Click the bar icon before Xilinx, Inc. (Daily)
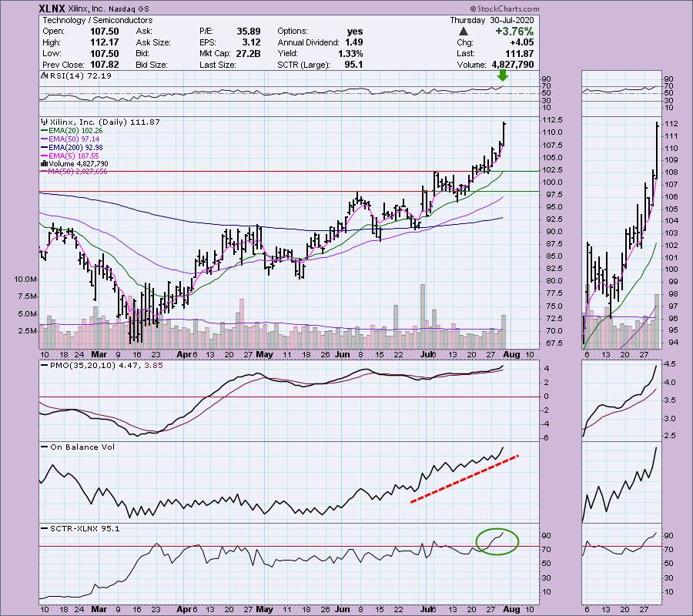This screenshot has width=693, height=616. pyautogui.click(x=44, y=122)
